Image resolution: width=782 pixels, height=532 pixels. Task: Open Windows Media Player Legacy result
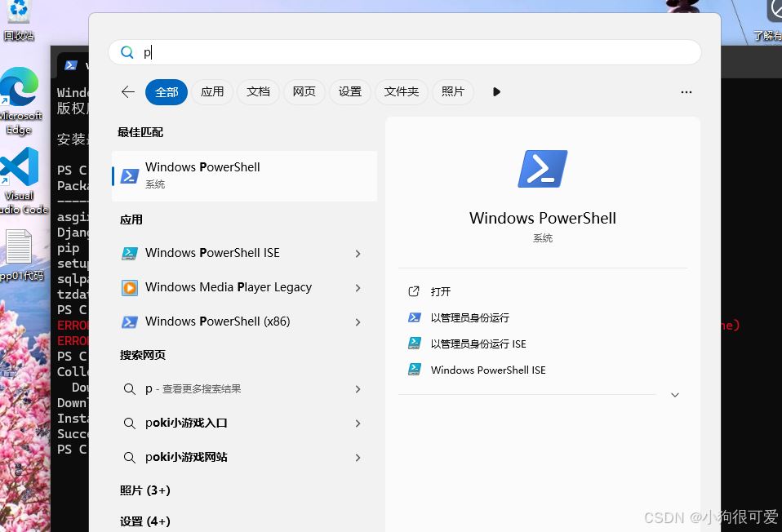tap(244, 288)
